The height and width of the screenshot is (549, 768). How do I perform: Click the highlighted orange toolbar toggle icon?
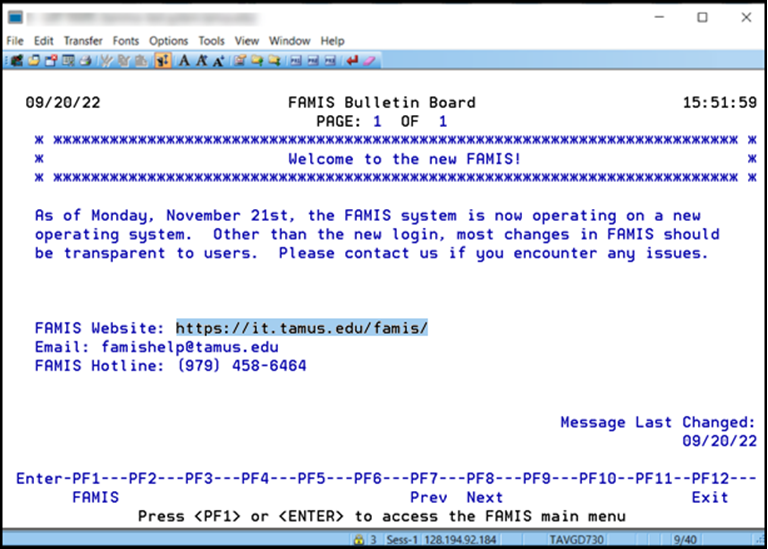click(163, 61)
